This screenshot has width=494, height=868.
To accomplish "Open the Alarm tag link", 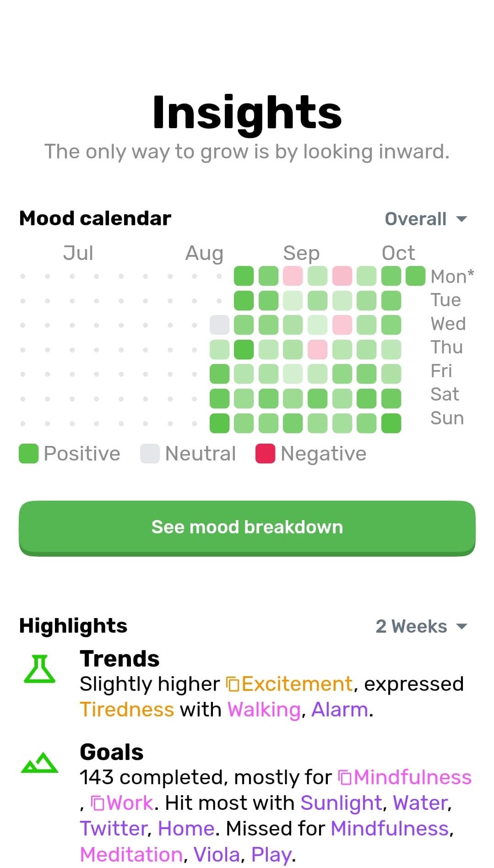I will pyautogui.click(x=340, y=710).
